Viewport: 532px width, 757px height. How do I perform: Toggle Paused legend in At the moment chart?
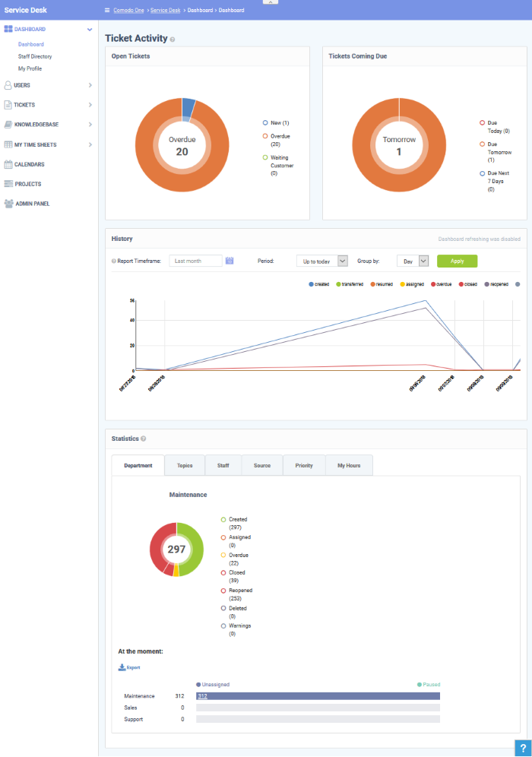pyautogui.click(x=429, y=685)
